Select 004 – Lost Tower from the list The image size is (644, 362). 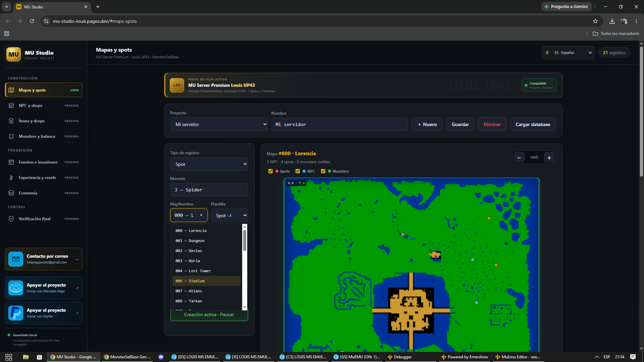[206, 271]
